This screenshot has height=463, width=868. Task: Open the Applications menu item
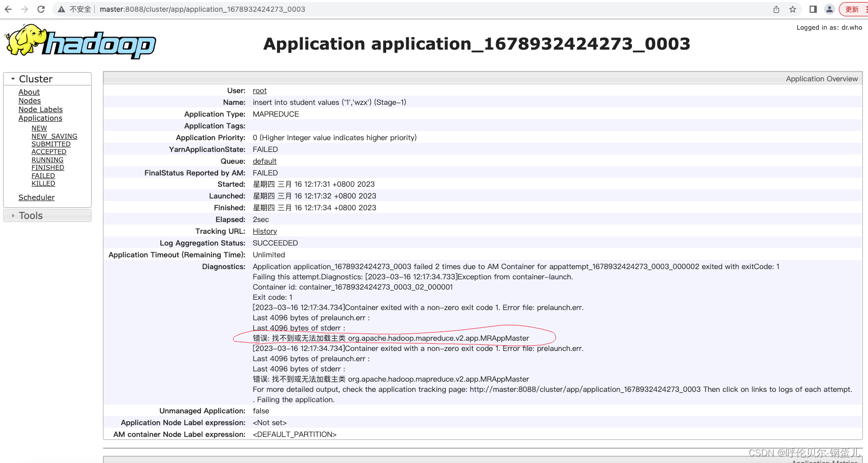(40, 118)
